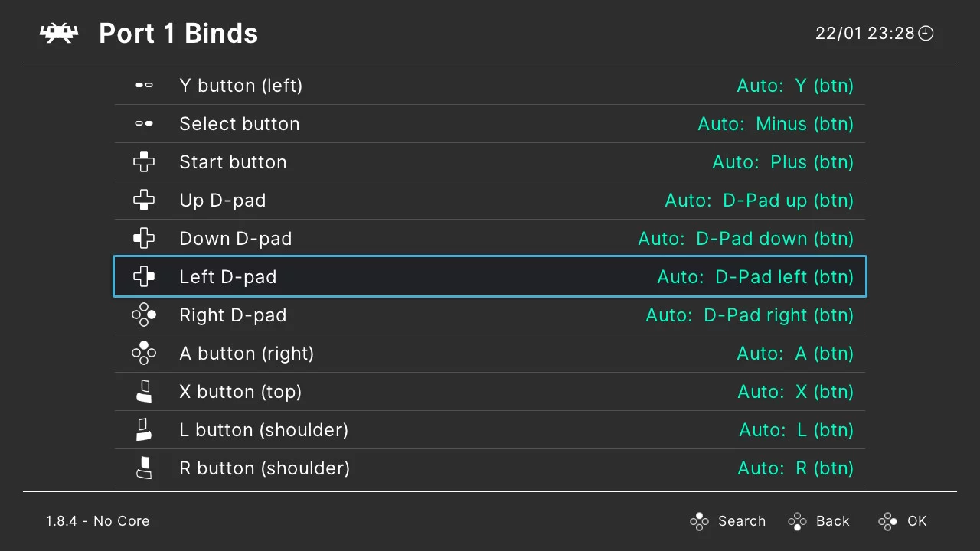Click the Port 1 Binds title

[178, 33]
